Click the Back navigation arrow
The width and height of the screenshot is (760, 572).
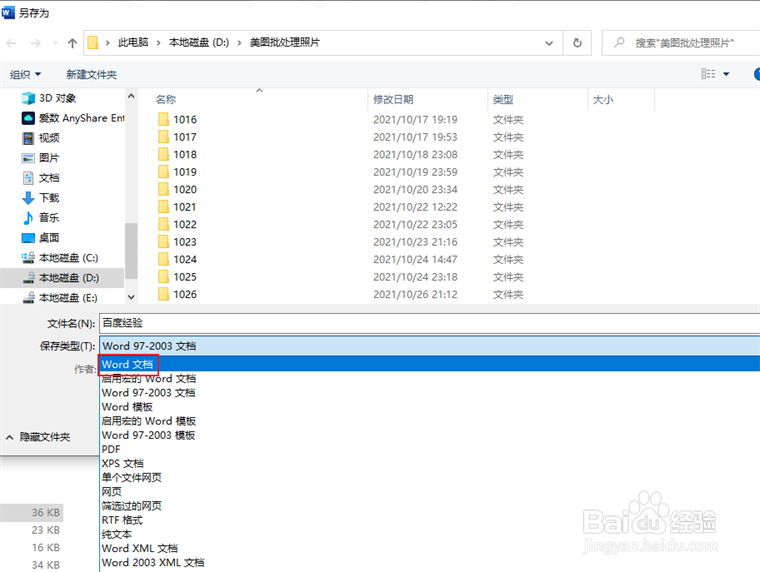11,43
